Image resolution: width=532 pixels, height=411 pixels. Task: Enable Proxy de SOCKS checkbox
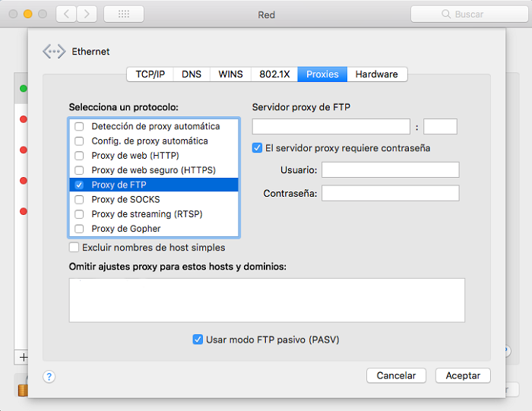(x=79, y=200)
